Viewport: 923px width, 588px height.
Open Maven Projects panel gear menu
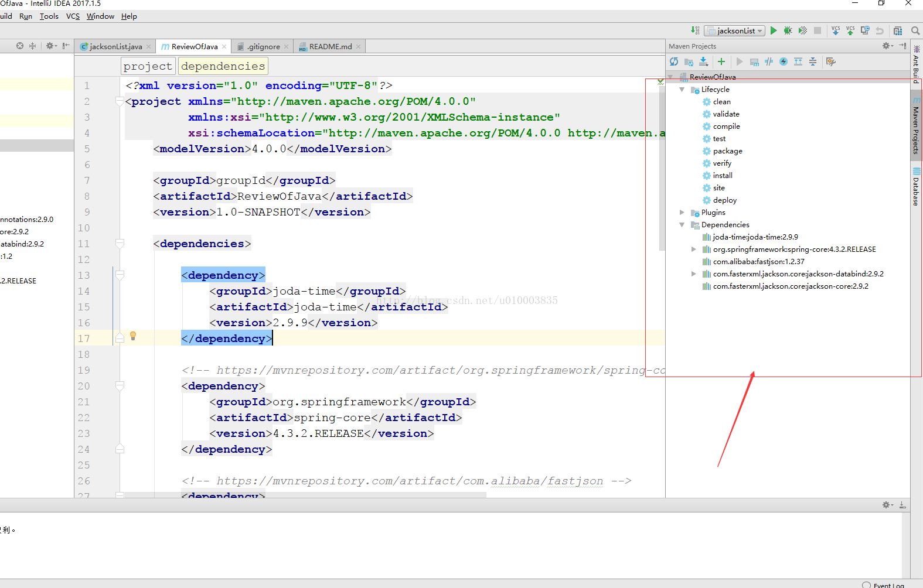[888, 46]
